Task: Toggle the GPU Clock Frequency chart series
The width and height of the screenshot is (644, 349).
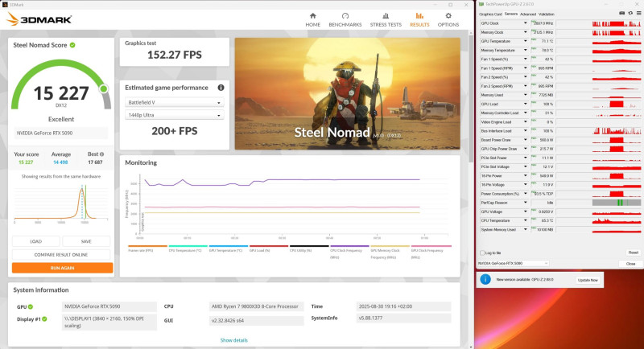Action: [x=431, y=252]
